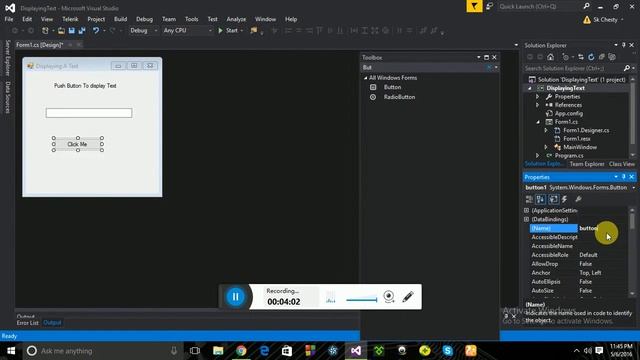This screenshot has width=640, height=360.
Task: Expand the (DataBindings) property group
Action: tap(527, 220)
